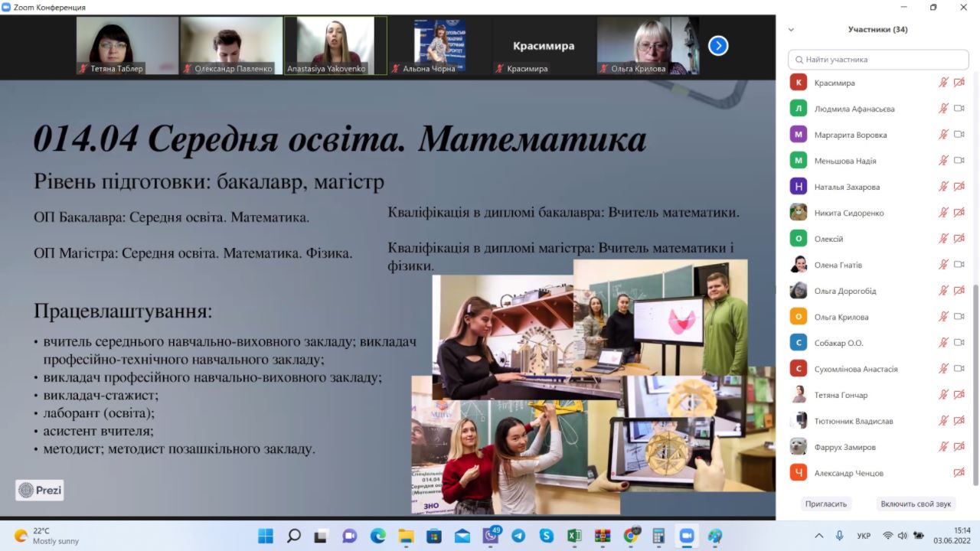This screenshot has width=980, height=551.
Task: Open Excel from the taskbar
Action: click(x=574, y=536)
